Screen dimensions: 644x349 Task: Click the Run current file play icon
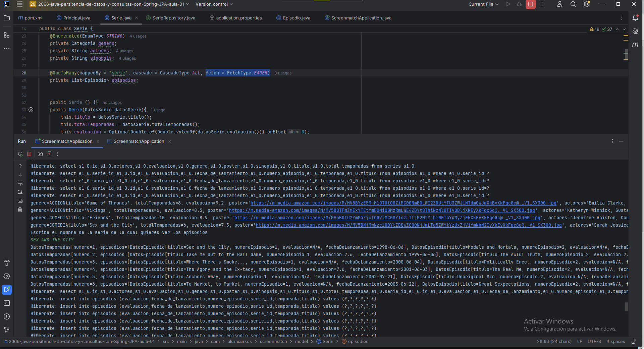tap(508, 4)
